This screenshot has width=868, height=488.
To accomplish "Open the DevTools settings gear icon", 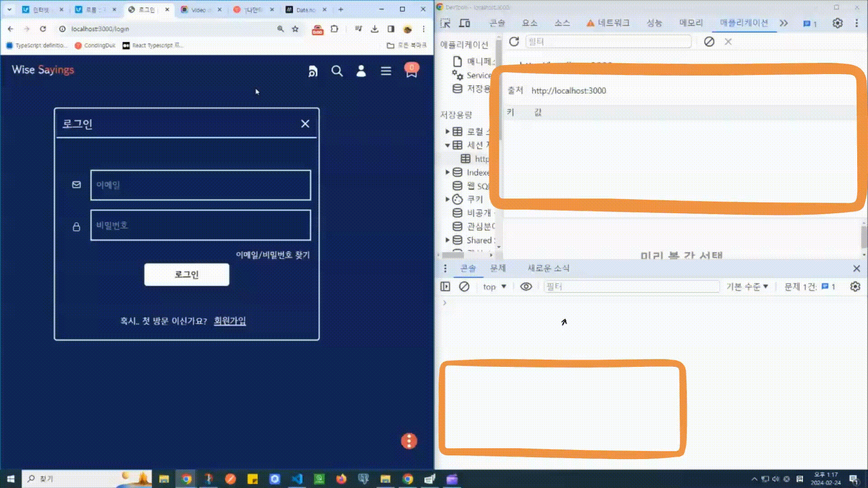I will 837,23.
